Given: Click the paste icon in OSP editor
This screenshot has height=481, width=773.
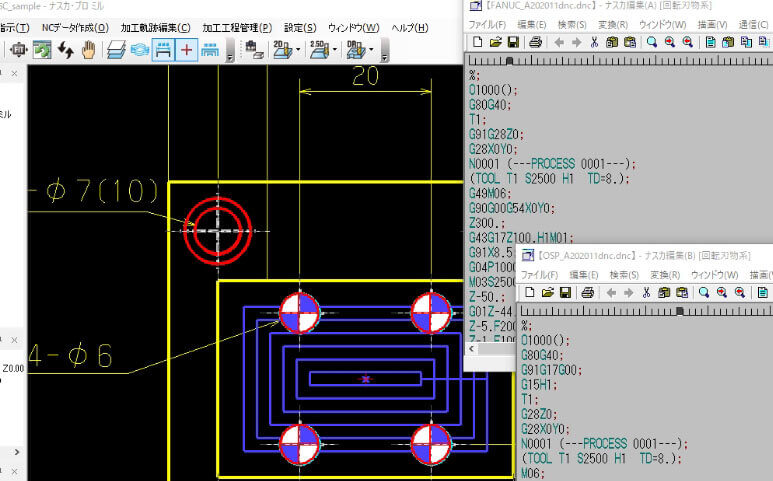Looking at the screenshot, I should click(x=682, y=292).
